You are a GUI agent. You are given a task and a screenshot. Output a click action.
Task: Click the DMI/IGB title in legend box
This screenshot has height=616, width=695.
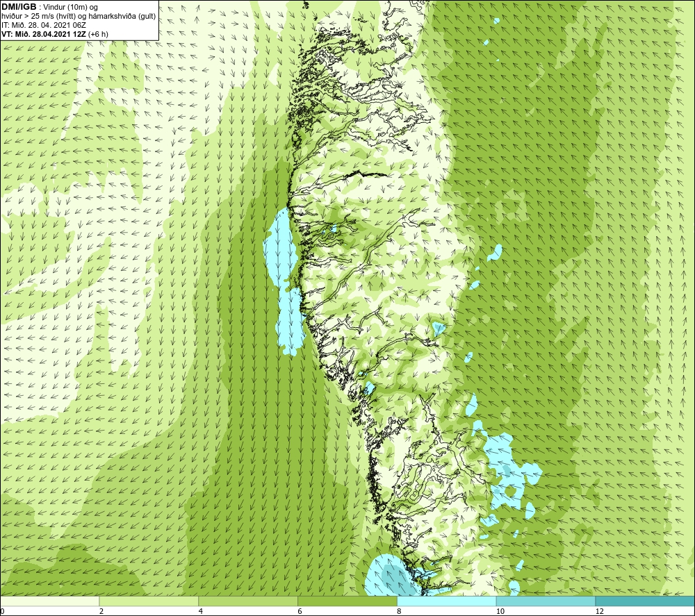point(19,7)
